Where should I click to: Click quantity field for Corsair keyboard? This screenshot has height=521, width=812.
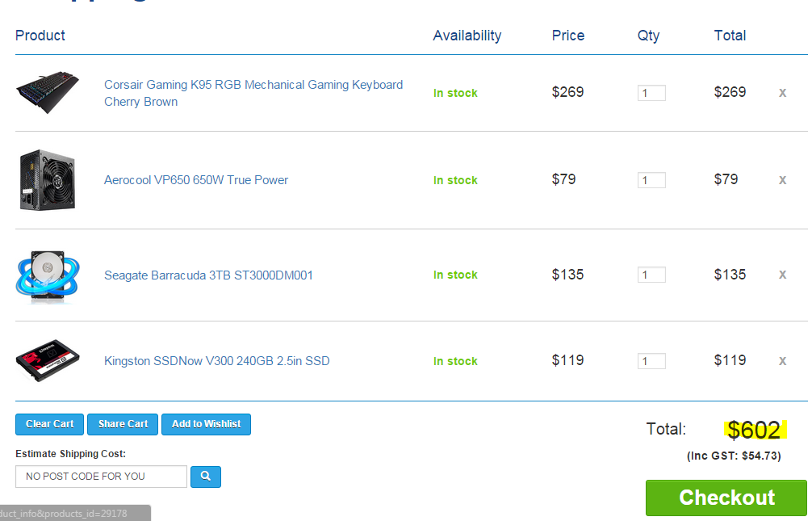pos(651,93)
